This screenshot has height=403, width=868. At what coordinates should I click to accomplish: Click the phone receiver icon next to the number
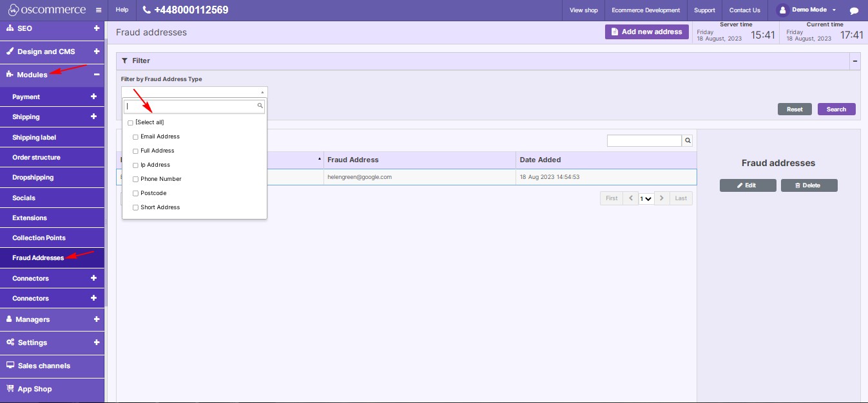145,10
